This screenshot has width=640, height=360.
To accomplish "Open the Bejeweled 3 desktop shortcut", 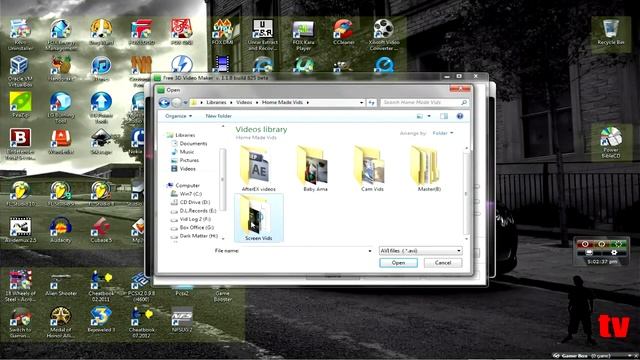I will 101,319.
